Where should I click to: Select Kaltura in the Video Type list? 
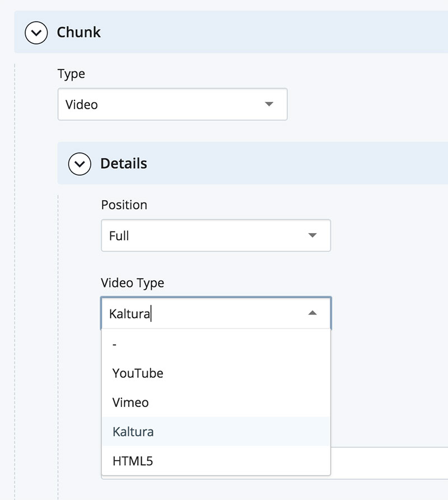(216, 432)
